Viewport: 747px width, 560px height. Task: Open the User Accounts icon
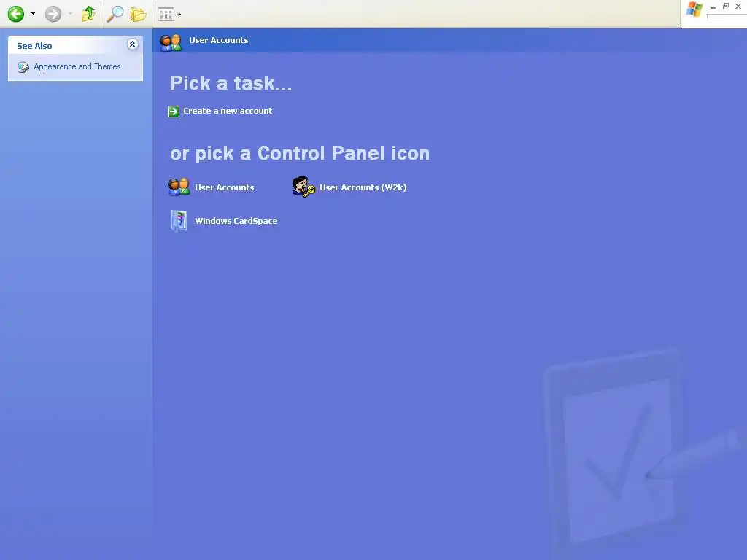point(179,187)
